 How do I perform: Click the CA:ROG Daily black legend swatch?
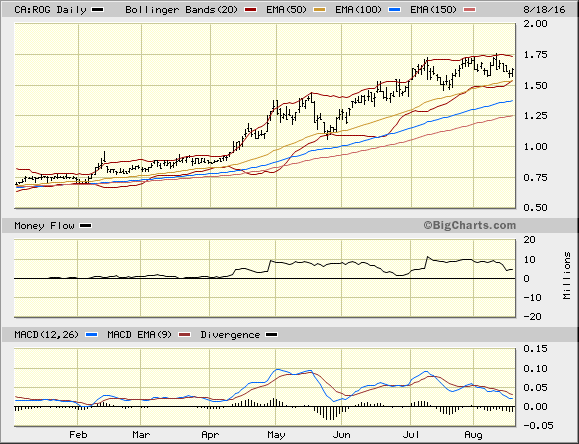pos(98,10)
